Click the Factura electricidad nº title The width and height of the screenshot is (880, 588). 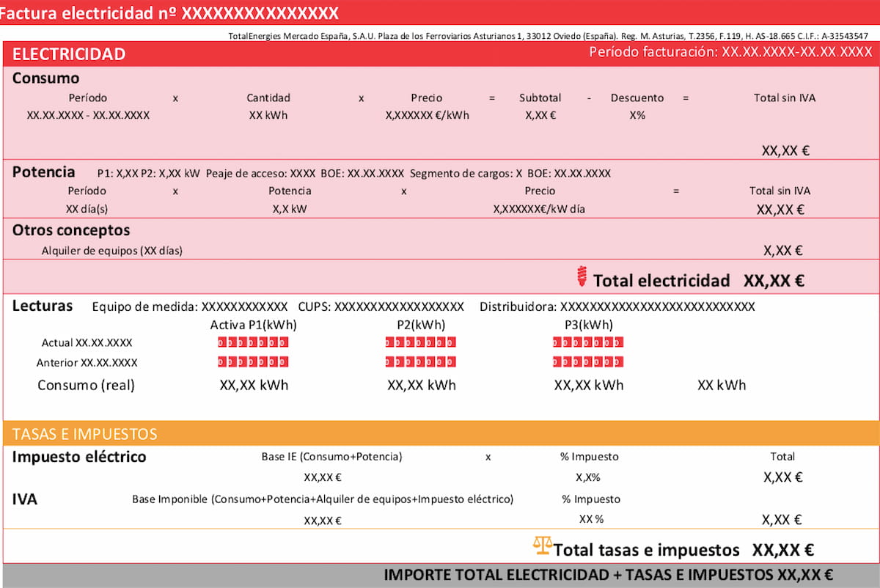[169, 12]
